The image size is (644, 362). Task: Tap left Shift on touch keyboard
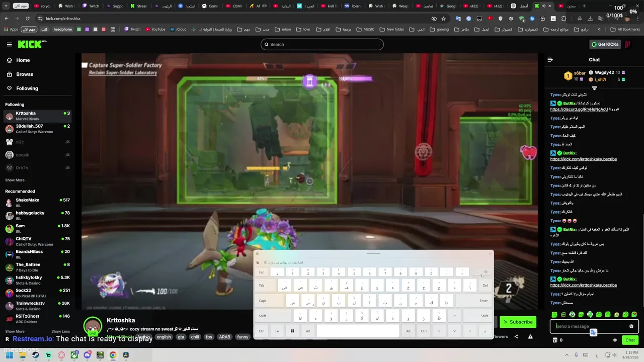click(x=273, y=316)
